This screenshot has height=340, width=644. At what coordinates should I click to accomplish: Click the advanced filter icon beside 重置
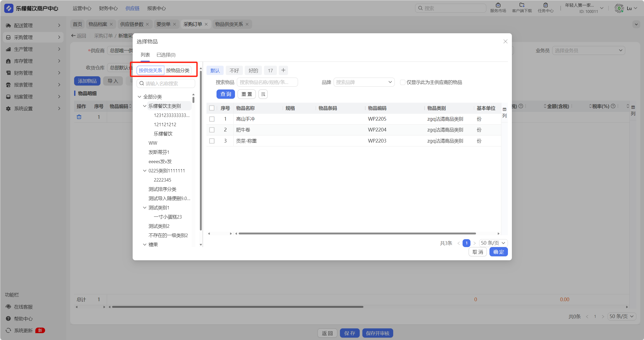263,94
